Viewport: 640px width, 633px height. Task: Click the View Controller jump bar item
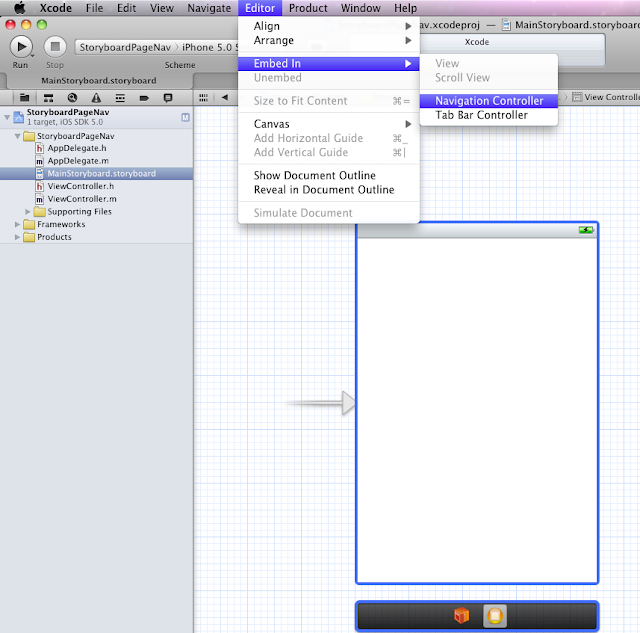[606, 97]
